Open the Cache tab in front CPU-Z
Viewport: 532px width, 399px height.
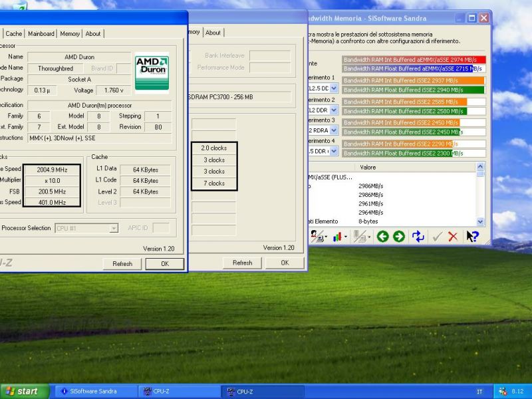point(13,34)
